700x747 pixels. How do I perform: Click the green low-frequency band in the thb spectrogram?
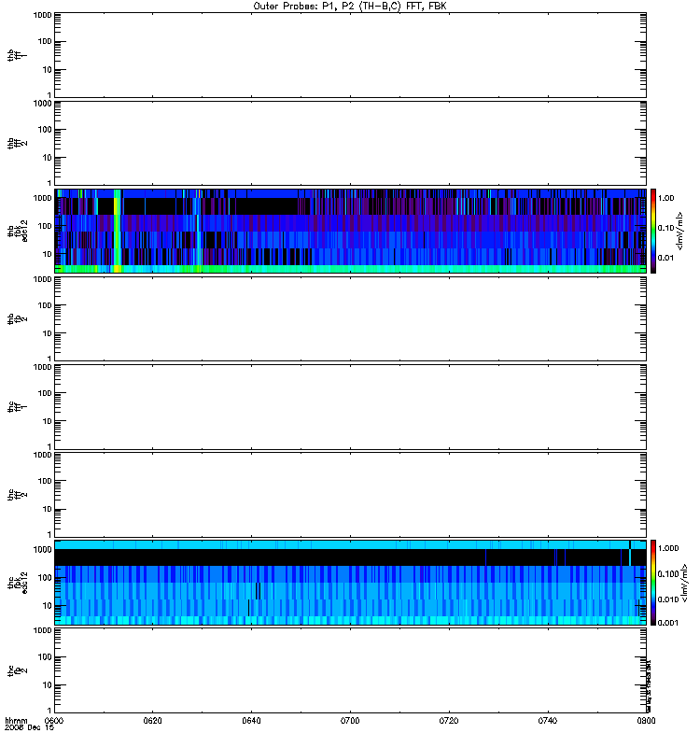coord(350,269)
